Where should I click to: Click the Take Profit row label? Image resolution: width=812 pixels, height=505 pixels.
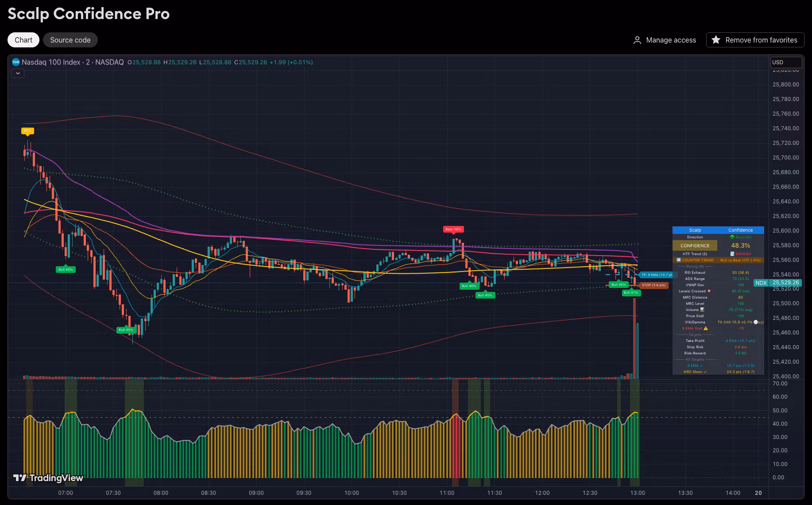(x=695, y=341)
